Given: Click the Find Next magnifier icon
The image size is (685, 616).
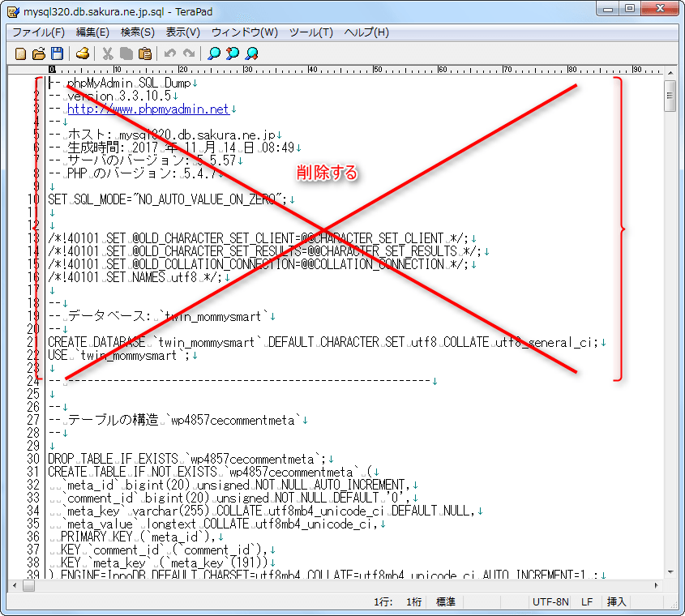Looking at the screenshot, I should click(233, 53).
